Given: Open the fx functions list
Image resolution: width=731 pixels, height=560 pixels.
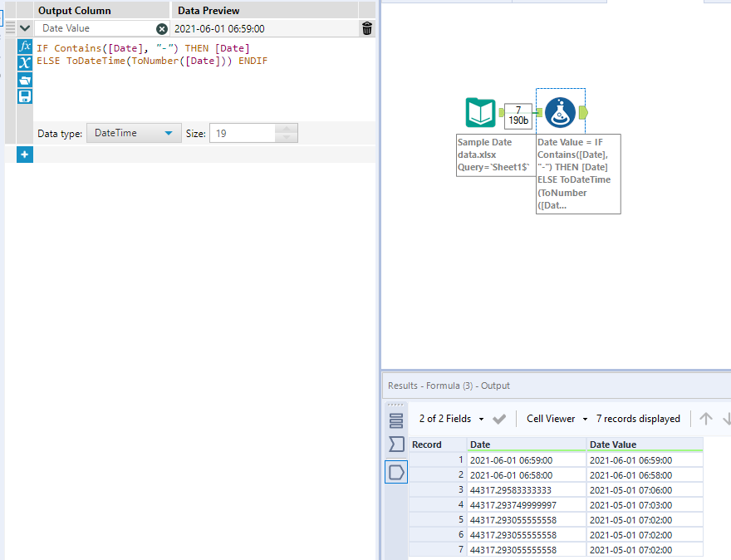Looking at the screenshot, I should (25, 47).
